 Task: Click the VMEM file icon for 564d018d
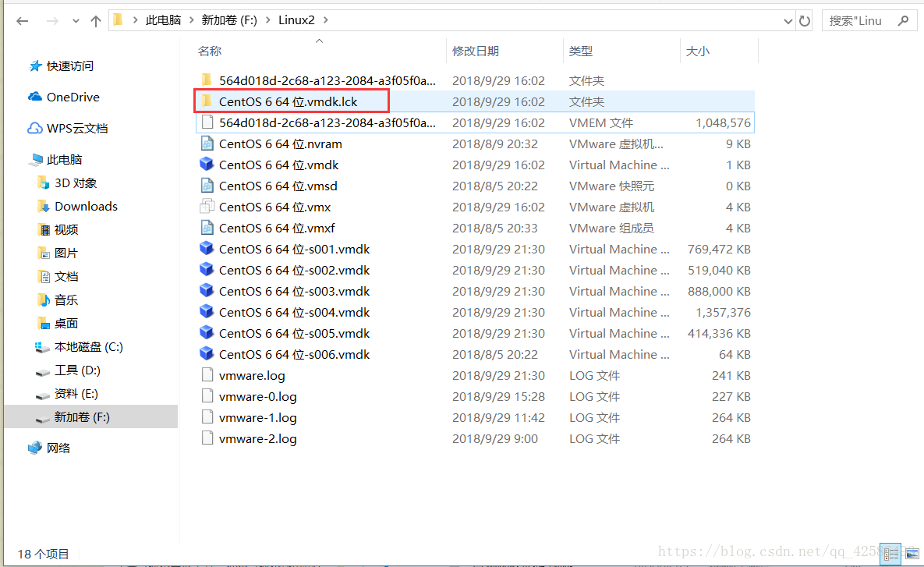pyautogui.click(x=207, y=122)
